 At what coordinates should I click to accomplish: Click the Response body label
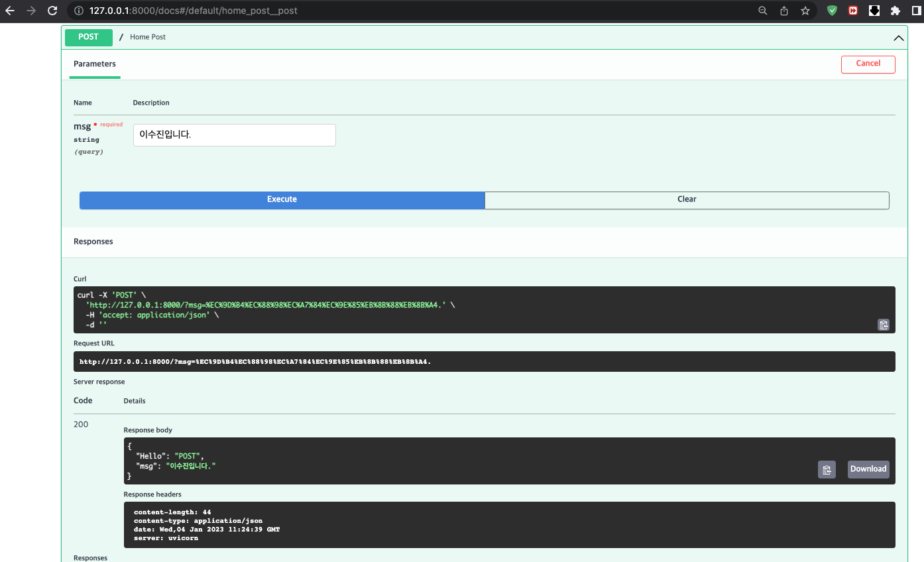148,430
